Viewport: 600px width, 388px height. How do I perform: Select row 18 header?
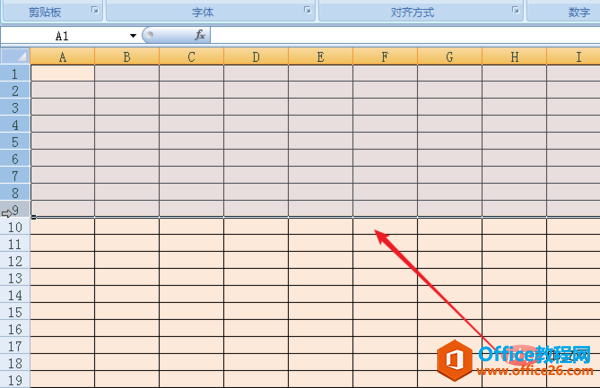pyautogui.click(x=15, y=363)
